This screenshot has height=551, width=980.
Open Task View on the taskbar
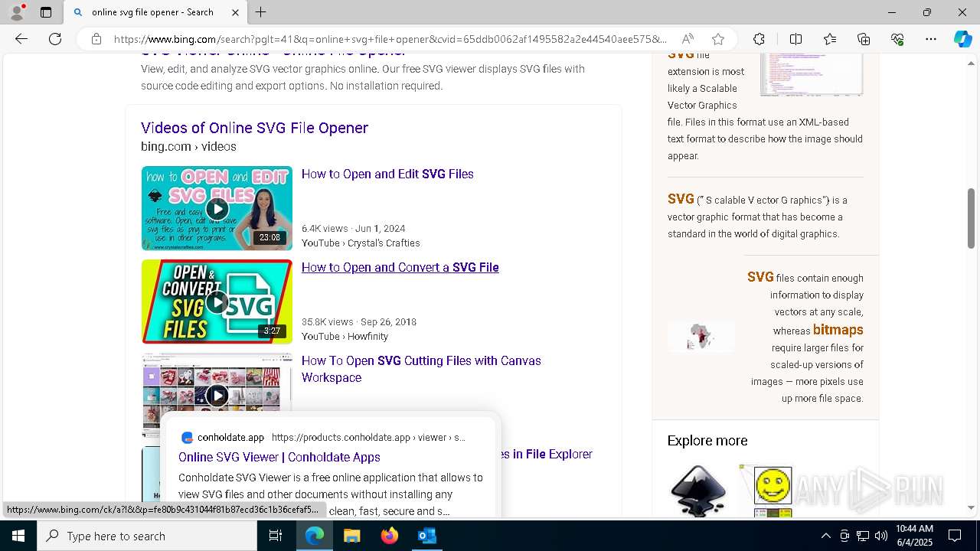(x=276, y=536)
